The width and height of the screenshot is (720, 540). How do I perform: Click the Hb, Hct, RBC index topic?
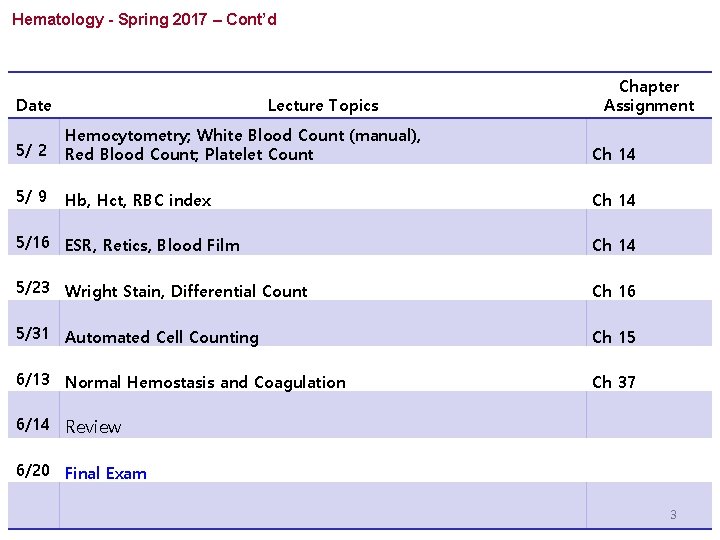[138, 200]
